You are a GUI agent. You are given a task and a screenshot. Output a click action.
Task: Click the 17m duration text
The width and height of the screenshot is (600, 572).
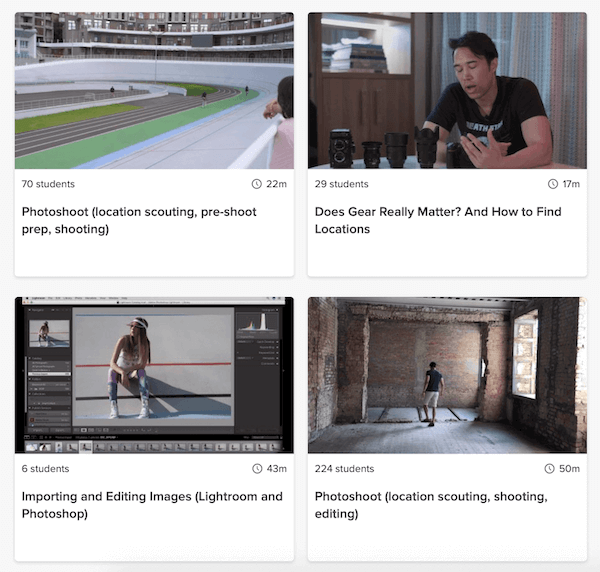pos(571,184)
